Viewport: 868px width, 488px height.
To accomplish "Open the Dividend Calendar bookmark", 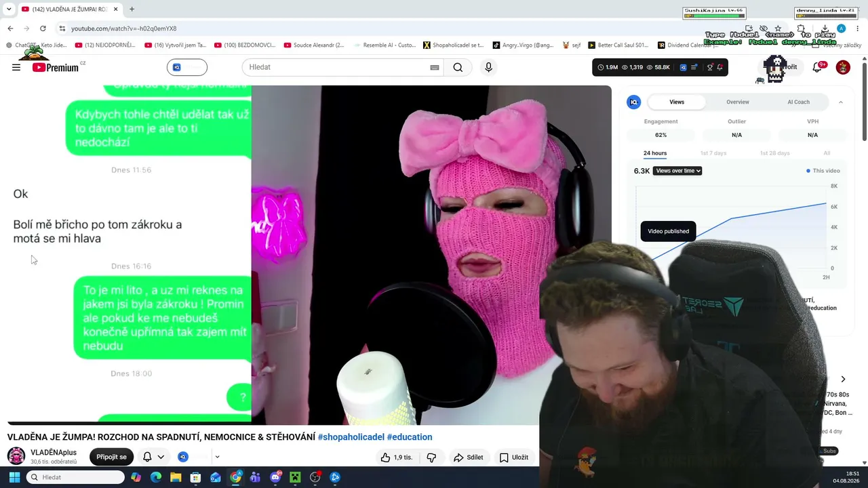I will pyautogui.click(x=689, y=45).
